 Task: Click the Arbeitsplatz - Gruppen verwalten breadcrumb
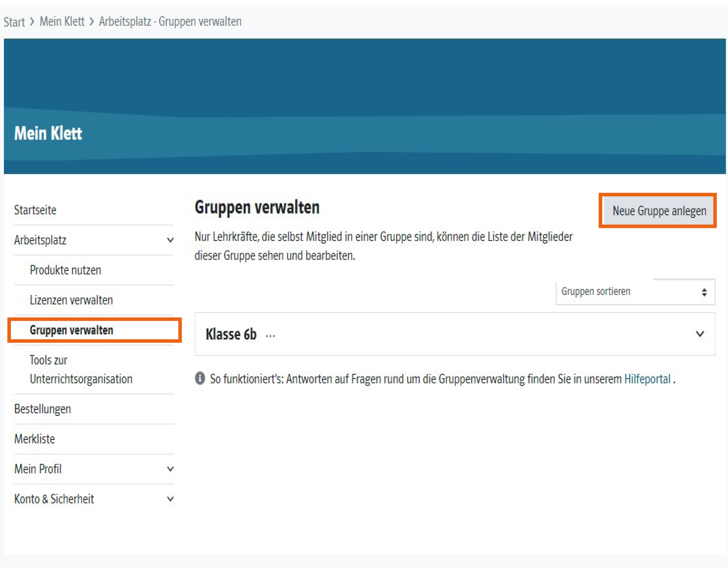coord(170,21)
